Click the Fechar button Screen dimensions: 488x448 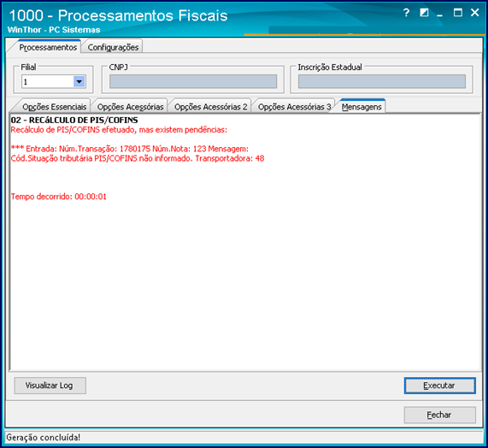440,415
